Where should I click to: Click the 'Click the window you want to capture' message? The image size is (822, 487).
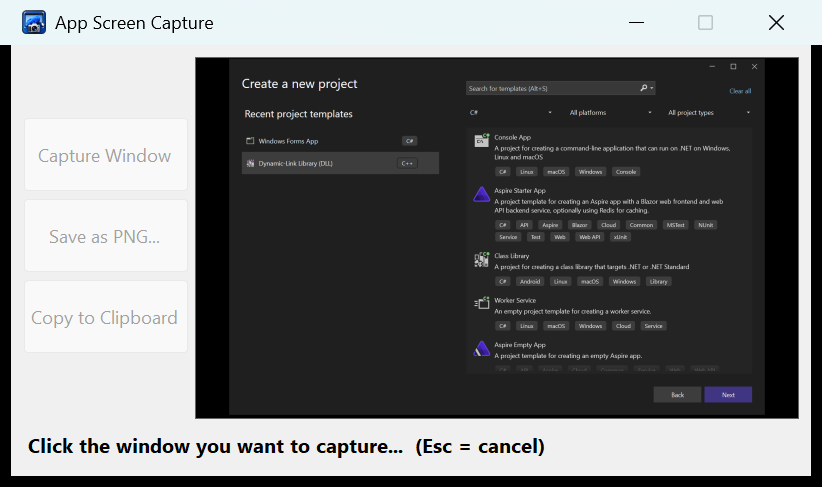(x=286, y=447)
